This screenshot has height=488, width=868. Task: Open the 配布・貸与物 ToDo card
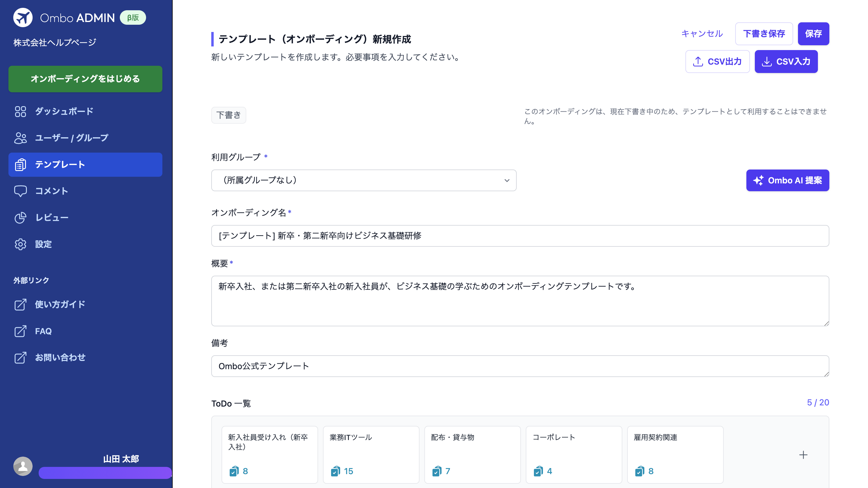tap(472, 455)
